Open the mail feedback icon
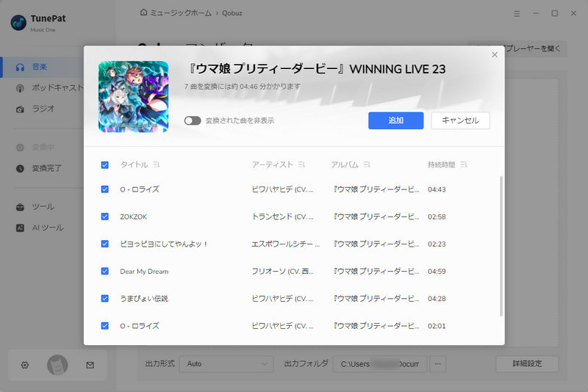 pos(90,365)
